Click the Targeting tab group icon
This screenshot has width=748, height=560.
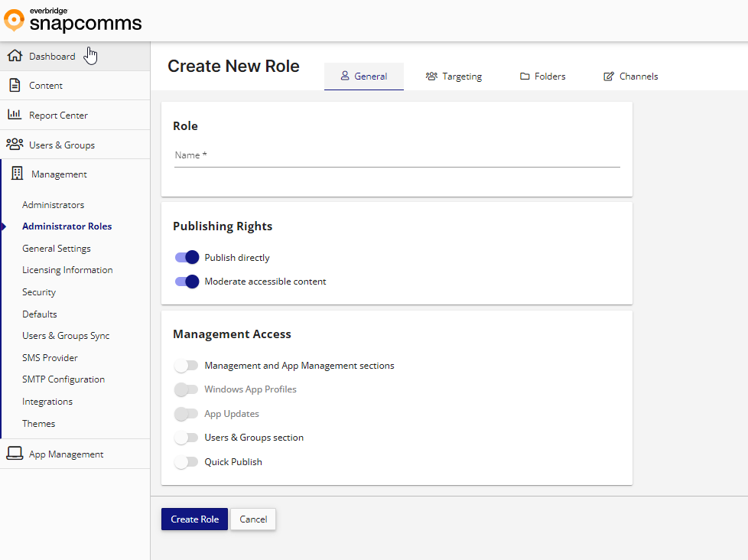click(431, 77)
